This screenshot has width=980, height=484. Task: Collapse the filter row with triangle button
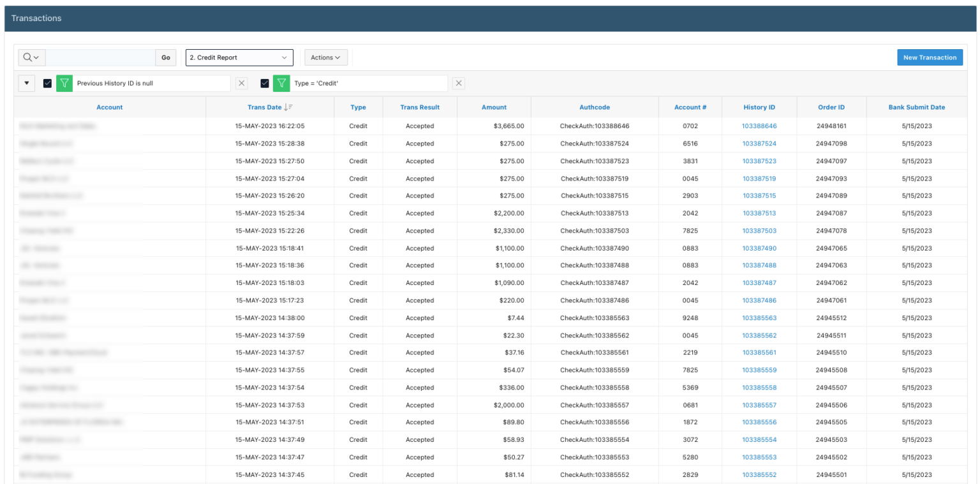[27, 83]
